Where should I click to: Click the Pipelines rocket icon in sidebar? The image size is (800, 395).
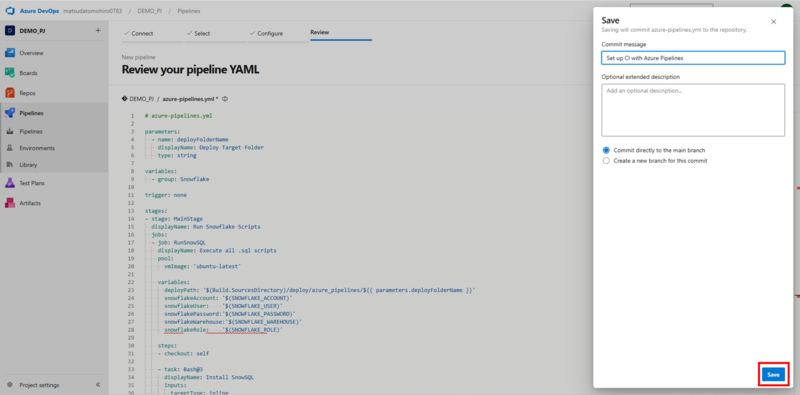click(10, 113)
